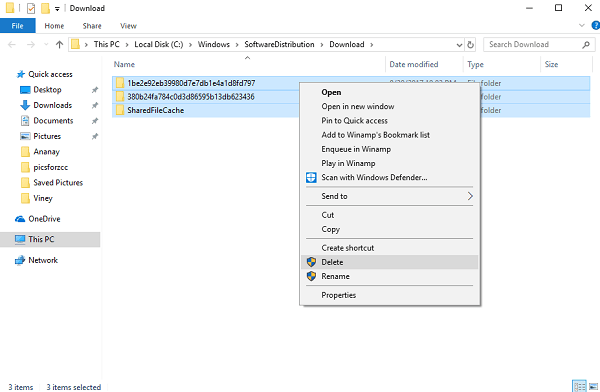The width and height of the screenshot is (600, 392).
Task: Open Customize Quick Access Toolbar dropdown
Action: tap(57, 8)
